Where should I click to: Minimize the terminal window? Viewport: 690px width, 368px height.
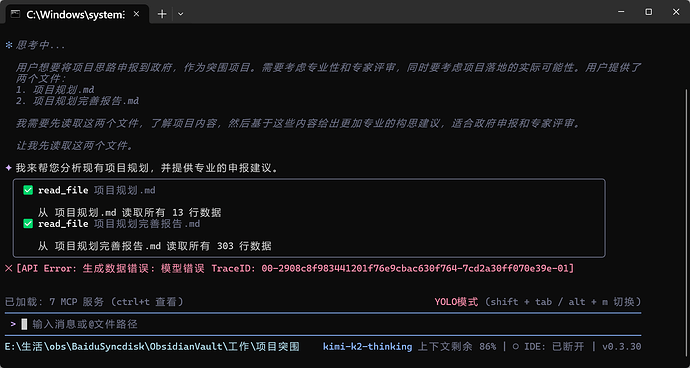coord(622,12)
